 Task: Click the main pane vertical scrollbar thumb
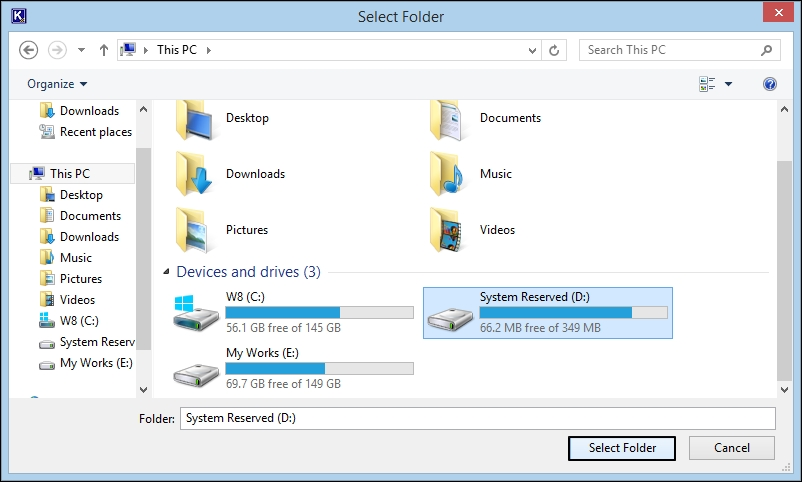(785, 271)
